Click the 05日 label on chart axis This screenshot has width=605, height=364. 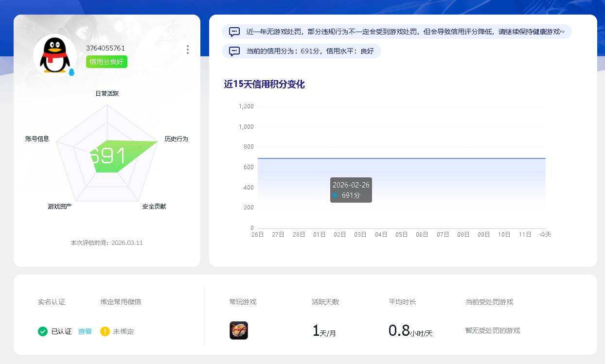[402, 234]
